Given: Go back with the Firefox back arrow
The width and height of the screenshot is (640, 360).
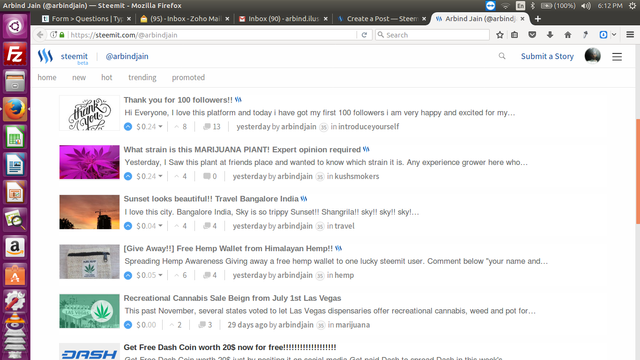Looking at the screenshot, I should [x=40, y=35].
